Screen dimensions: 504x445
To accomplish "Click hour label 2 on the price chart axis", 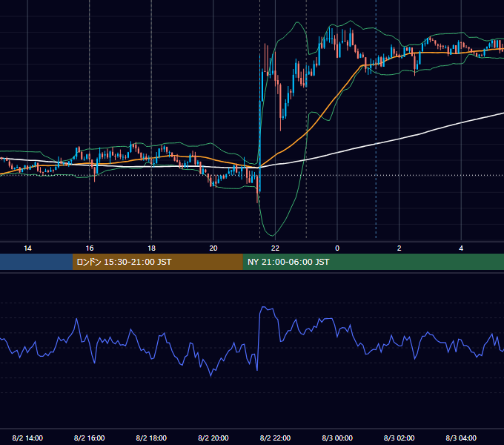I will 399,248.
